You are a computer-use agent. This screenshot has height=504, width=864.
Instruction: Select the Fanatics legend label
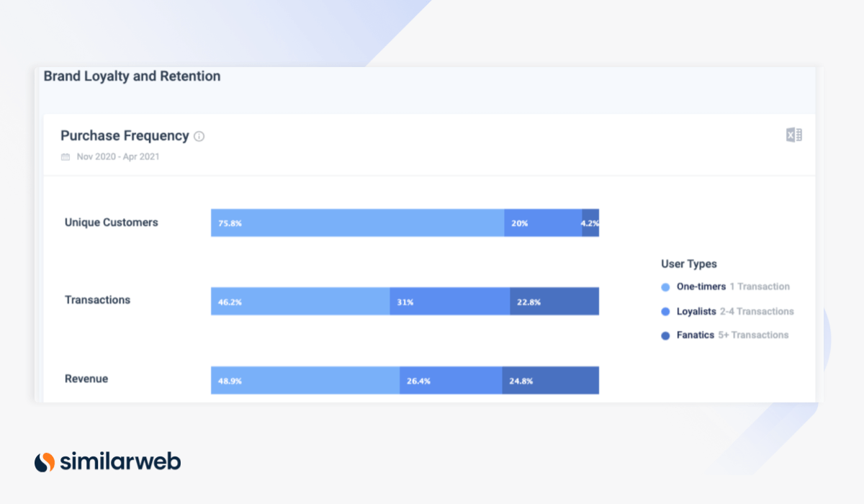pos(695,335)
